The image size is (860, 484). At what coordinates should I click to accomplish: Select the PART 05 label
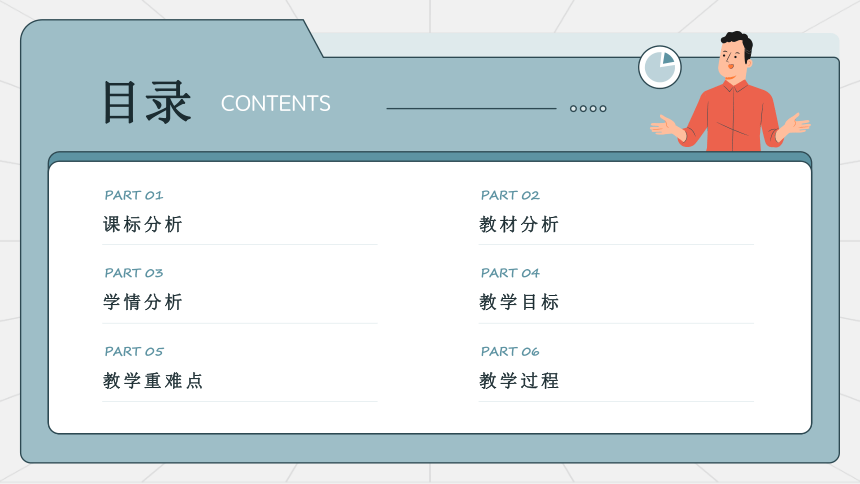click(x=133, y=351)
